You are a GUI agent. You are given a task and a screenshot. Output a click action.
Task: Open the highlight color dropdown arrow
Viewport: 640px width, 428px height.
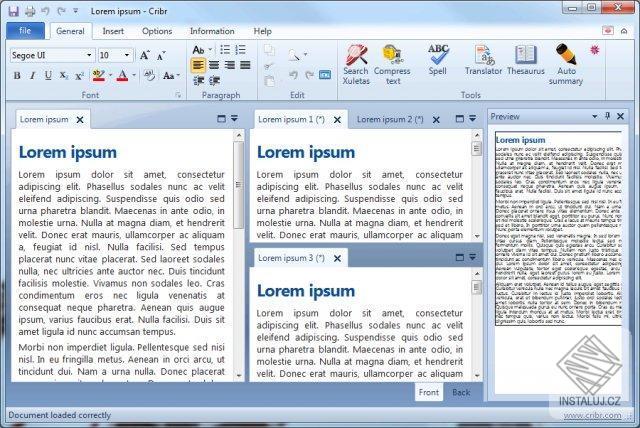pyautogui.click(x=111, y=75)
